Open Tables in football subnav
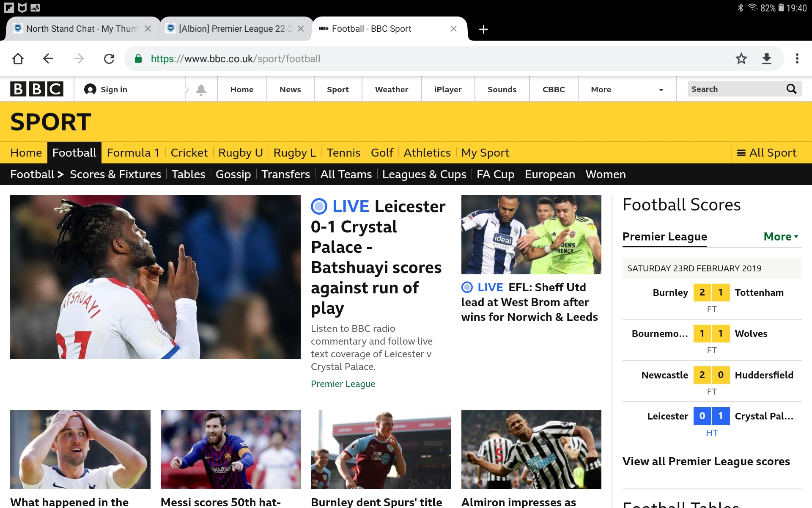The image size is (812, 508). click(188, 174)
